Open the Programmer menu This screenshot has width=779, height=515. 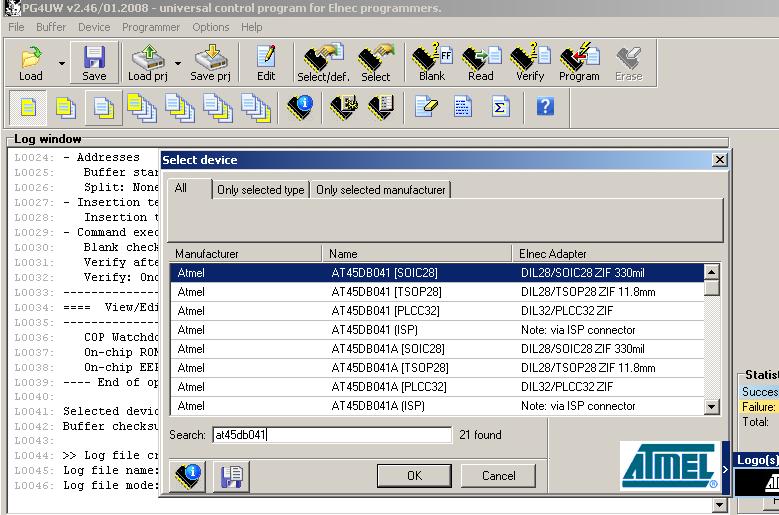[151, 27]
